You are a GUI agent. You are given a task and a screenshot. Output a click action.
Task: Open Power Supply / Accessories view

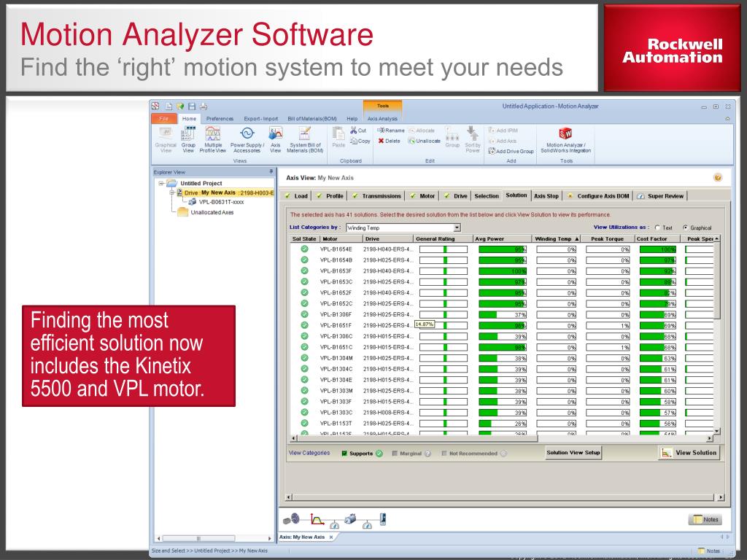click(x=247, y=139)
